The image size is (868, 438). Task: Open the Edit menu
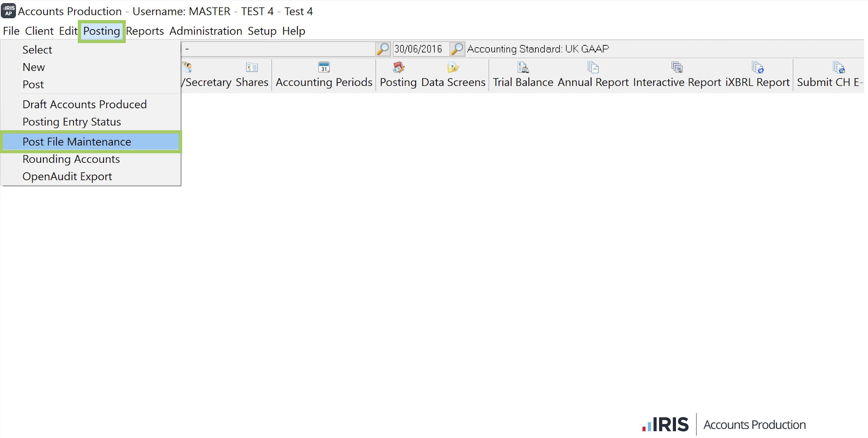click(x=68, y=31)
